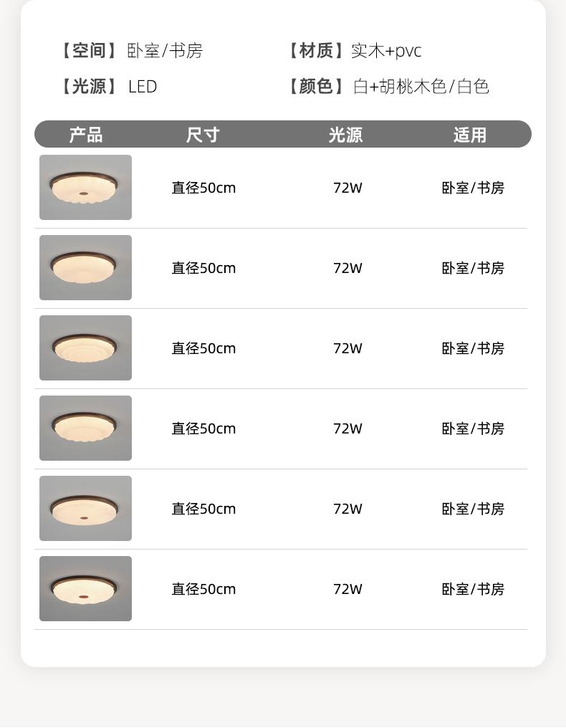Select the 尺寸 column header
This screenshot has width=566, height=728.
tap(203, 135)
